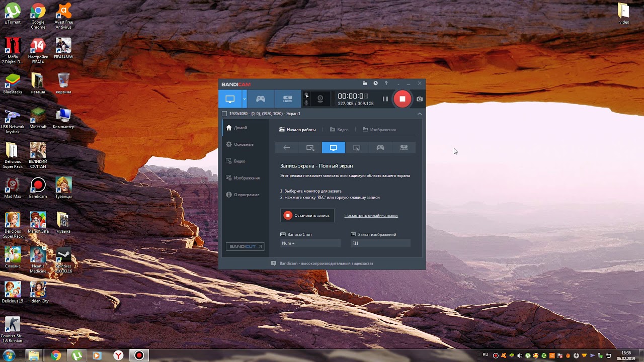The image size is (644, 362).
Task: Capture a screenshot with the camera icon
Action: 420,99
